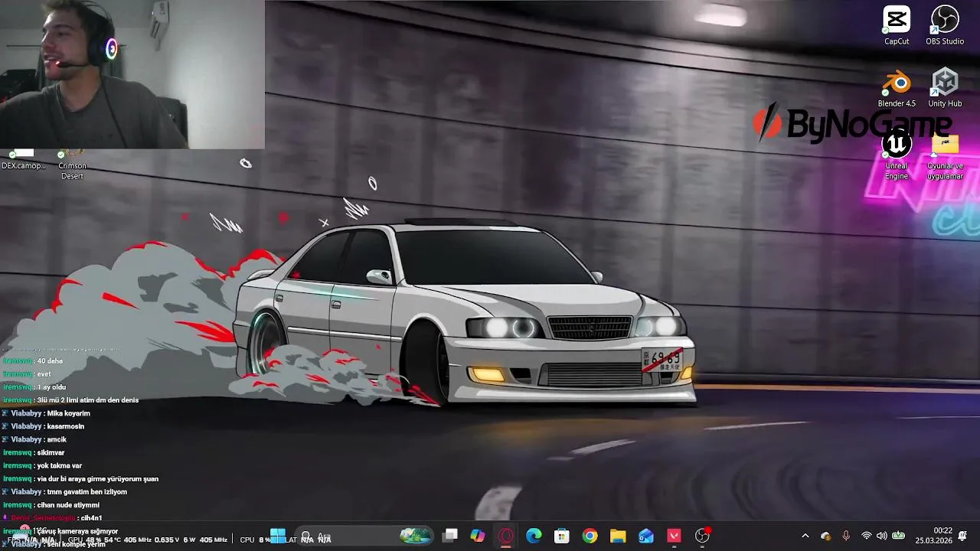
Task: Open Microsoft Edge from the taskbar
Action: click(534, 536)
